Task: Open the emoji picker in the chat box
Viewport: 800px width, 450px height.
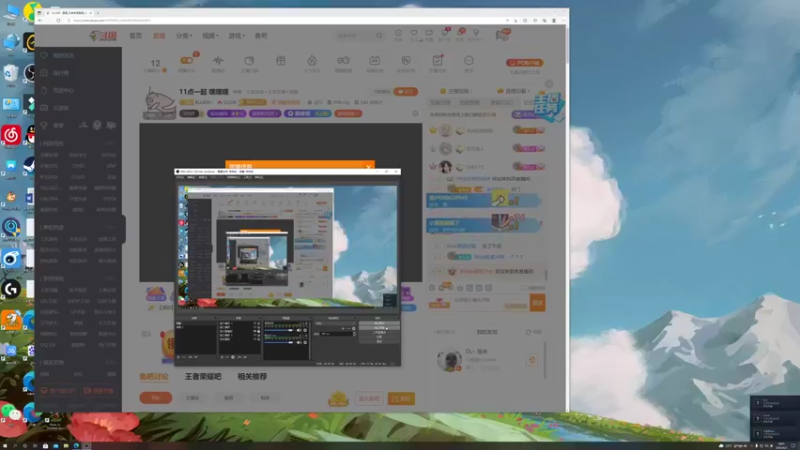Action: pos(432,288)
